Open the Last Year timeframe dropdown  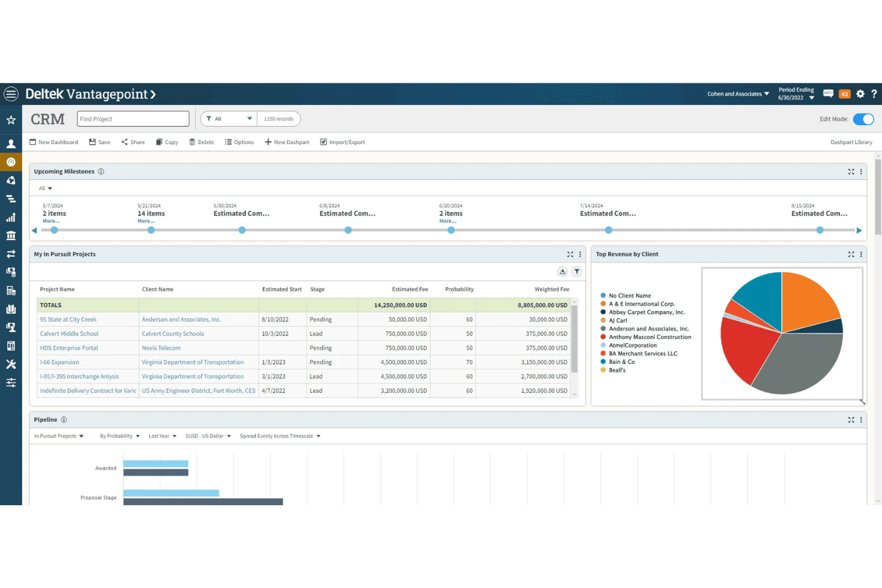coord(163,436)
